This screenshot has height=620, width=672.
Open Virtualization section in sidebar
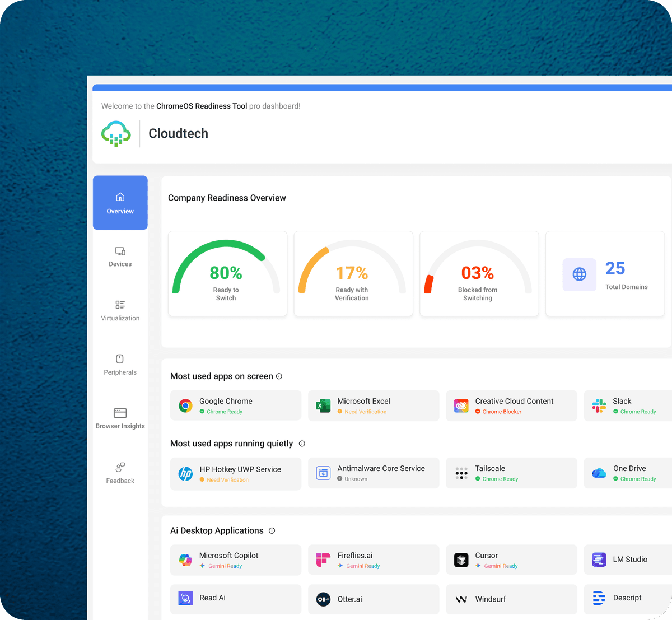[120, 311]
